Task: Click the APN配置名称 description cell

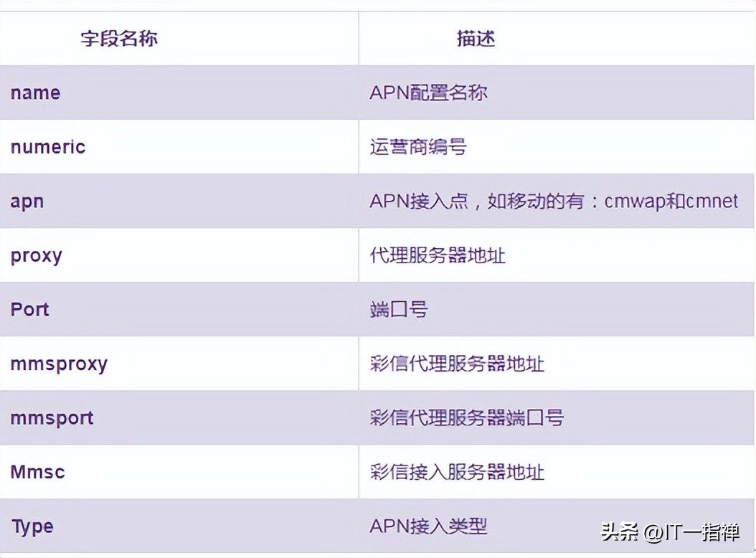Action: 428,92
